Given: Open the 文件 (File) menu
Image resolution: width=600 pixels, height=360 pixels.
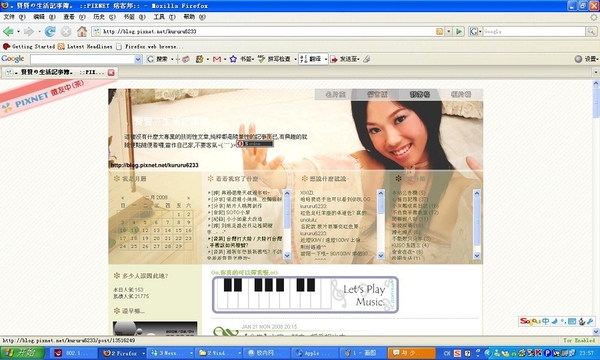Looking at the screenshot, I should [x=15, y=17].
